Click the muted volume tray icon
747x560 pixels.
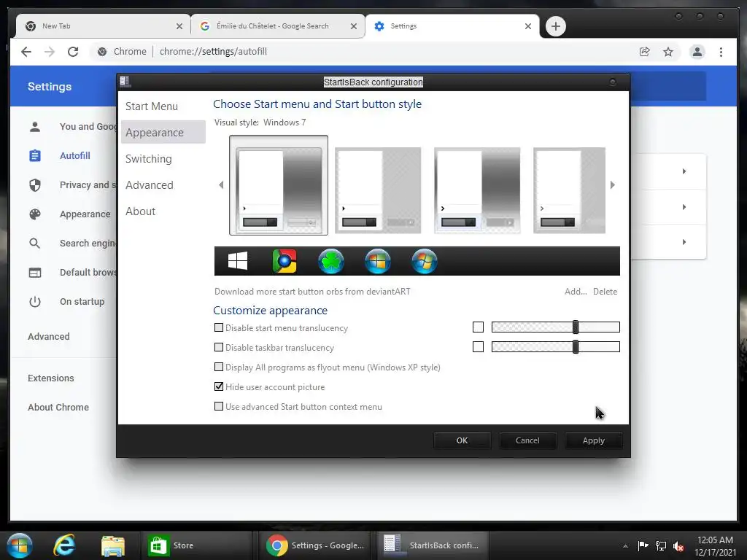[x=678, y=545]
